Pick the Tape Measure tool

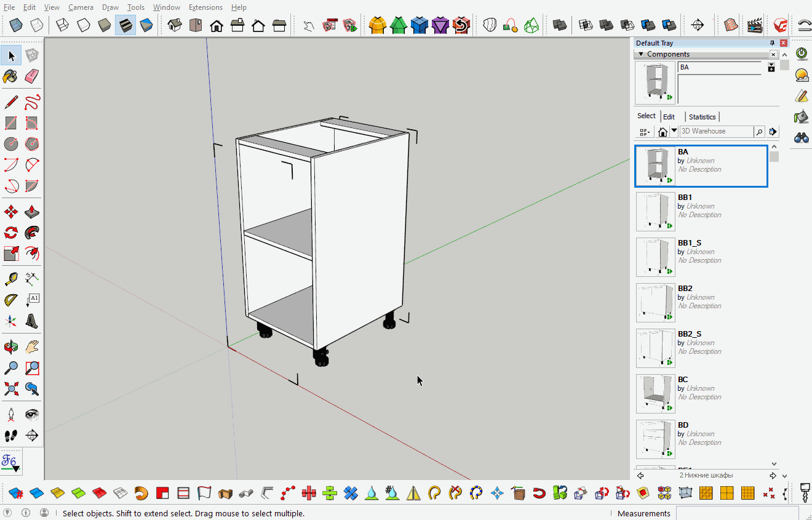(x=11, y=279)
